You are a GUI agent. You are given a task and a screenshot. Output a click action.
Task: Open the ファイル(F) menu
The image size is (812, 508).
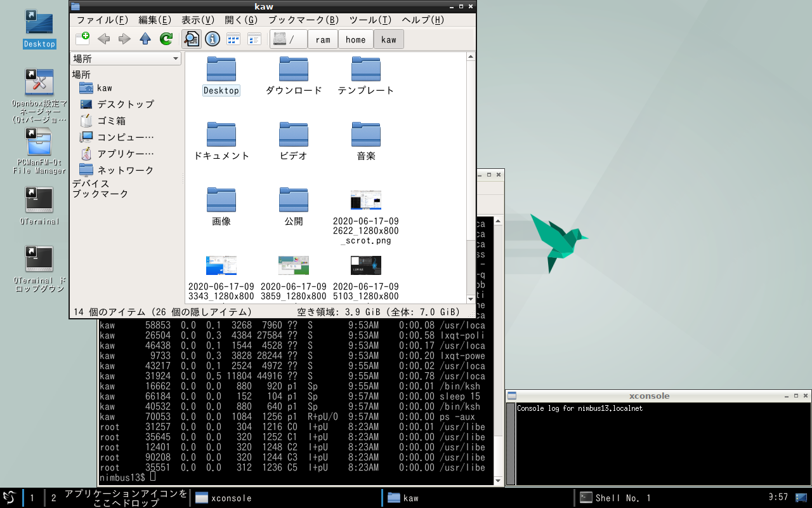[x=102, y=20]
